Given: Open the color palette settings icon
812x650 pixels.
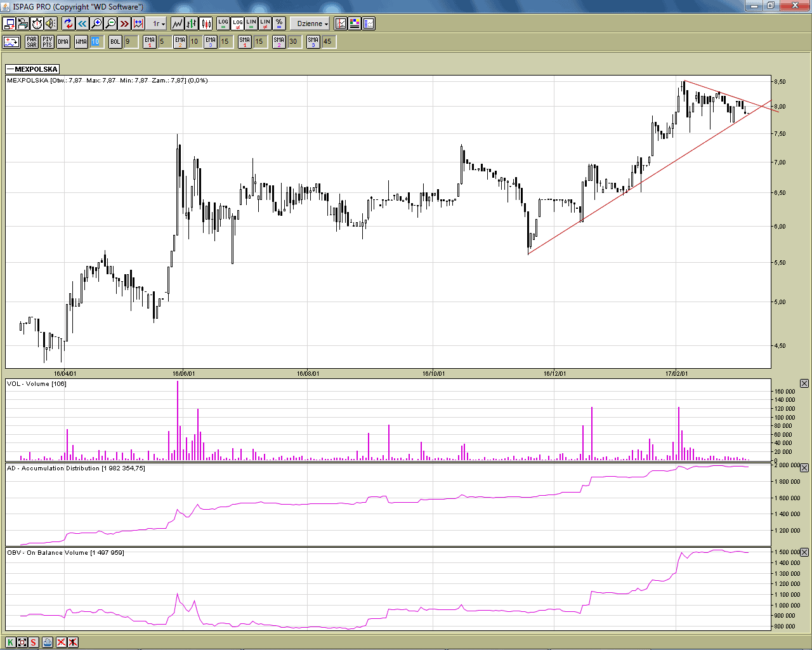Looking at the screenshot, I should click(x=355, y=23).
